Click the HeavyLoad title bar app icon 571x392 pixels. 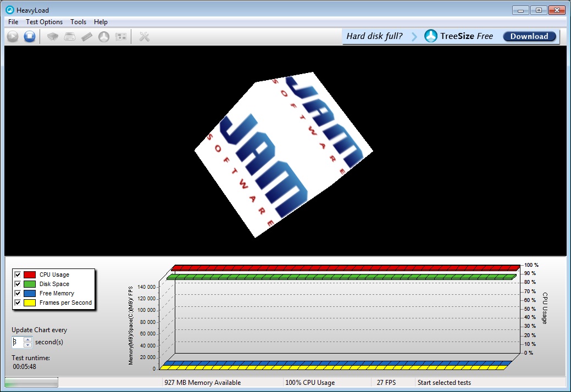tap(10, 10)
